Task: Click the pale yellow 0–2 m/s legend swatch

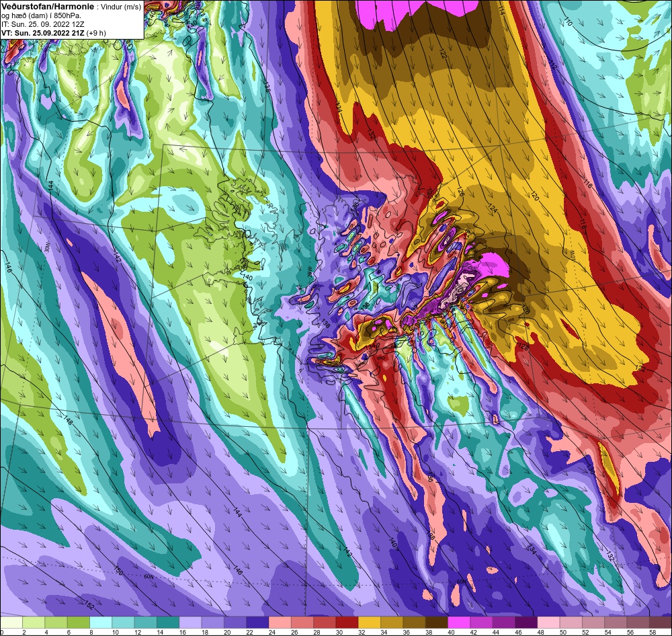Action: click(11, 623)
